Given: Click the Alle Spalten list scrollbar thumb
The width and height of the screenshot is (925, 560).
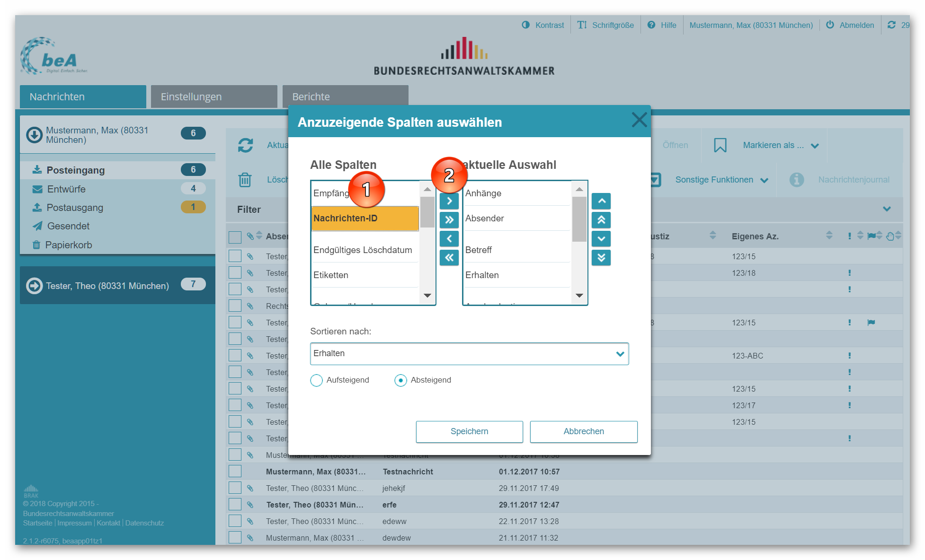Looking at the screenshot, I should [427, 212].
